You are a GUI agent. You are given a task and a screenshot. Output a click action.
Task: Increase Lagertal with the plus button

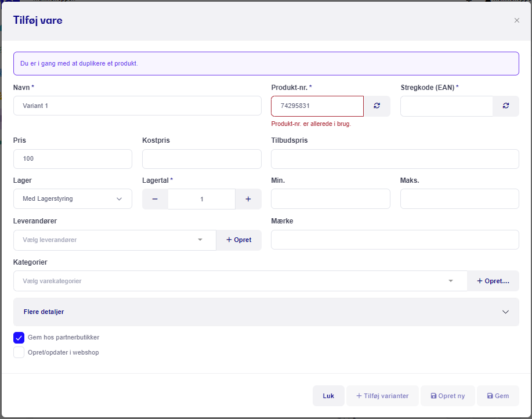(248, 199)
